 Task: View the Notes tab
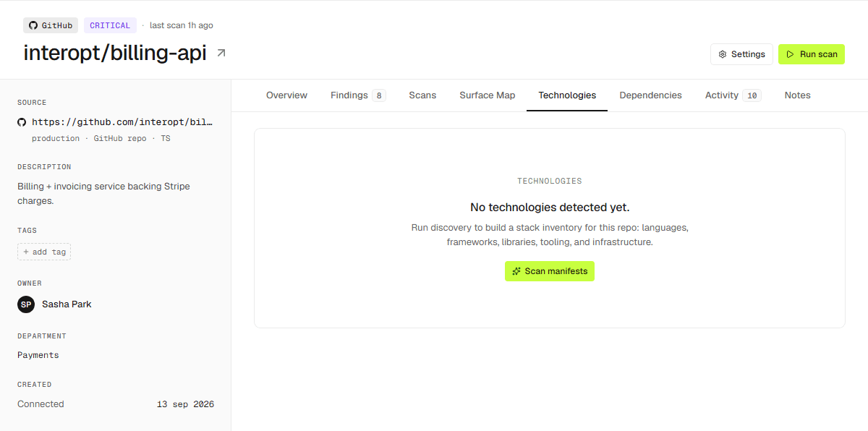pos(797,95)
